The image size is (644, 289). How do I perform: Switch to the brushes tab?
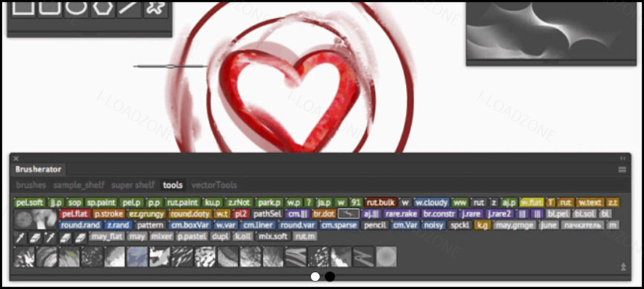pos(31,185)
